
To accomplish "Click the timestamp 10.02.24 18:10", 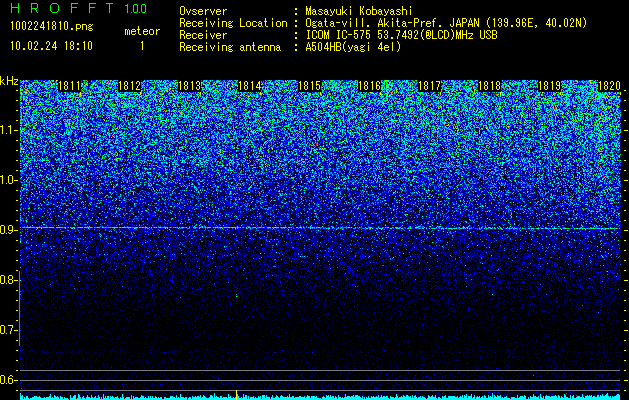I will click(51, 46).
